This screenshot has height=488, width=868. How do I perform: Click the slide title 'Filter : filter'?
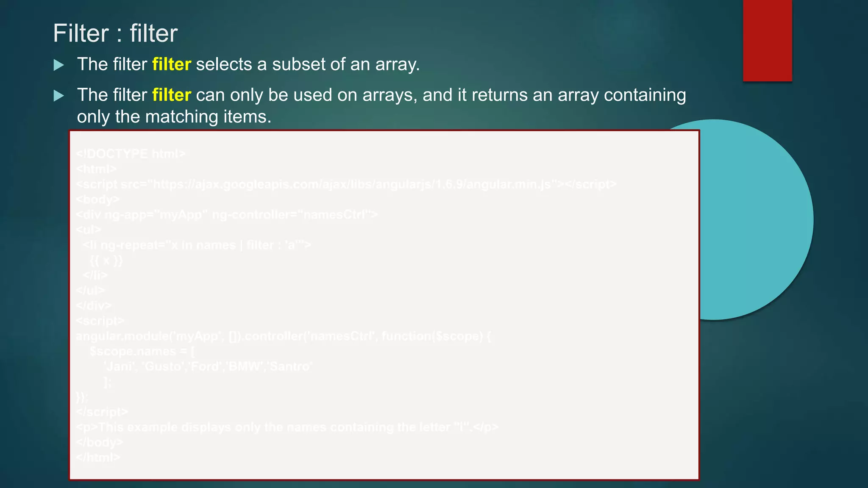point(115,33)
